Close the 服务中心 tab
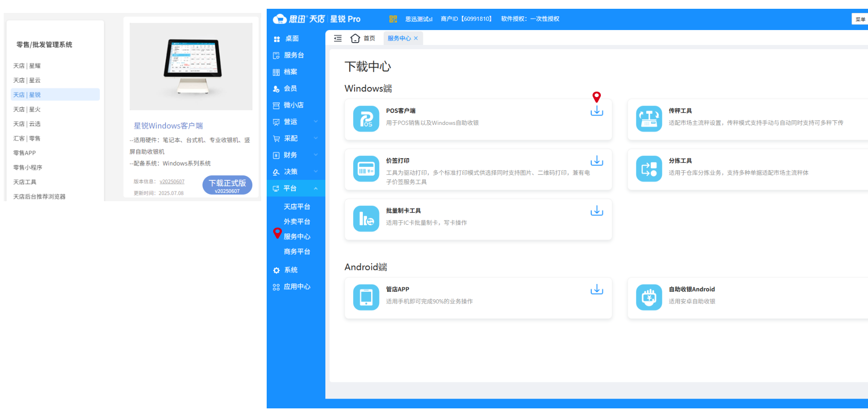This screenshot has width=868, height=413. point(416,38)
